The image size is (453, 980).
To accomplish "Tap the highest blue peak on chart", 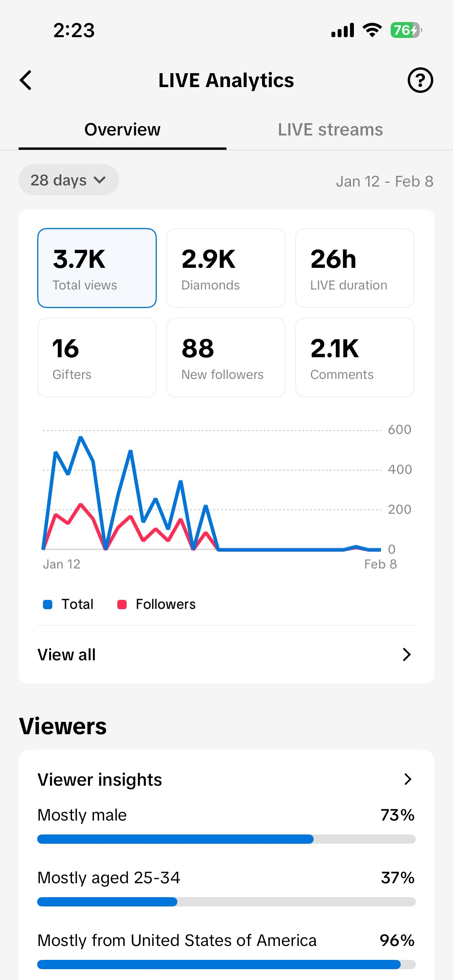I will point(81,438).
